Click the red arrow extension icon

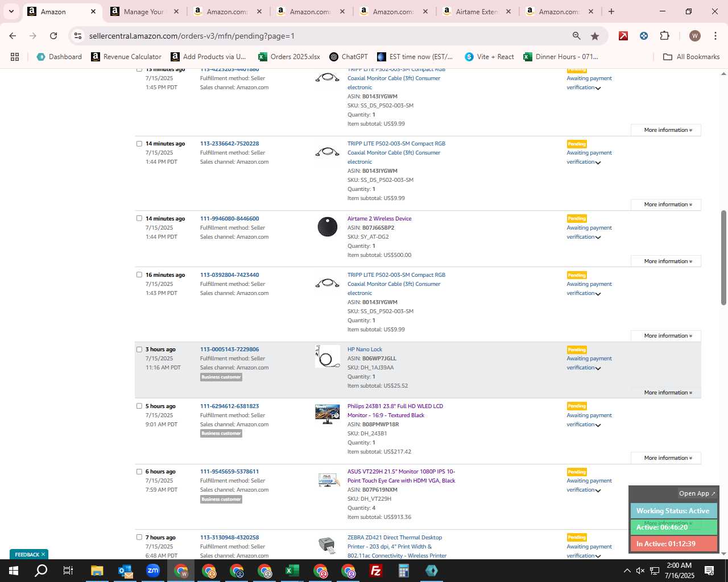[x=623, y=36]
